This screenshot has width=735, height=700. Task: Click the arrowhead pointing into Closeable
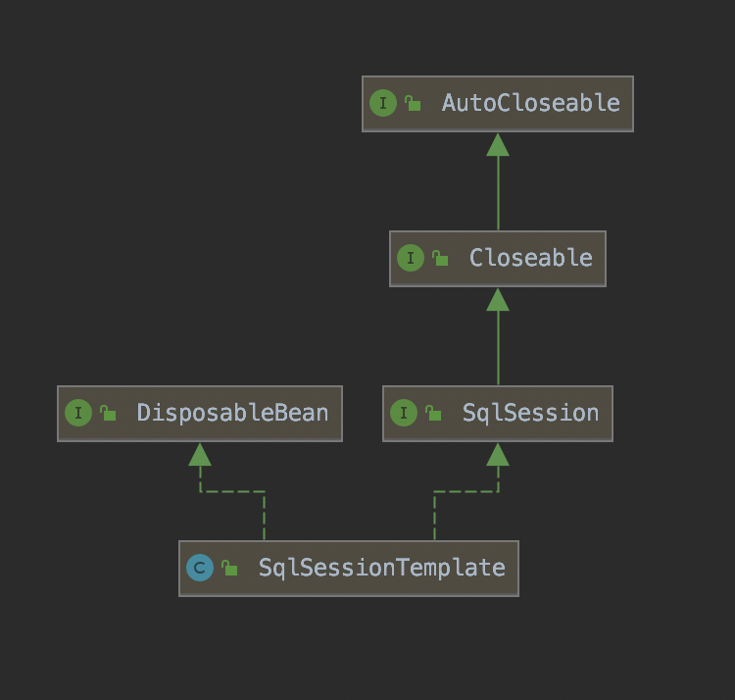click(498, 299)
